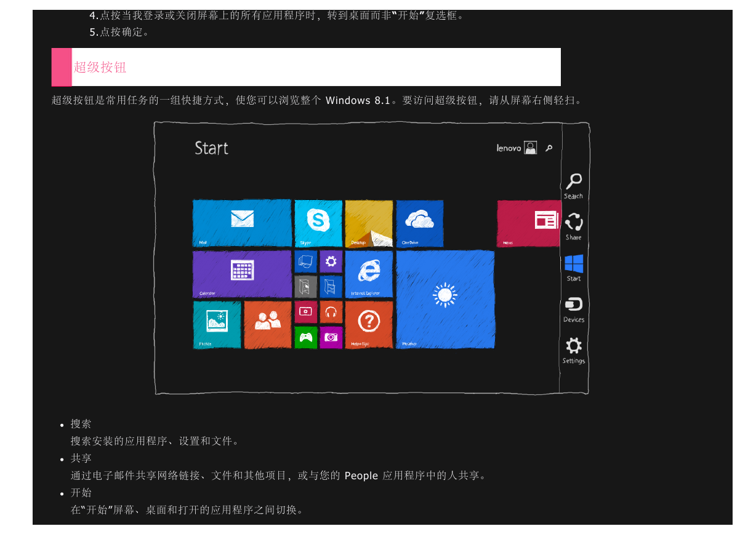
Task: Click the yellow Desktop tile
Action: [x=369, y=223]
